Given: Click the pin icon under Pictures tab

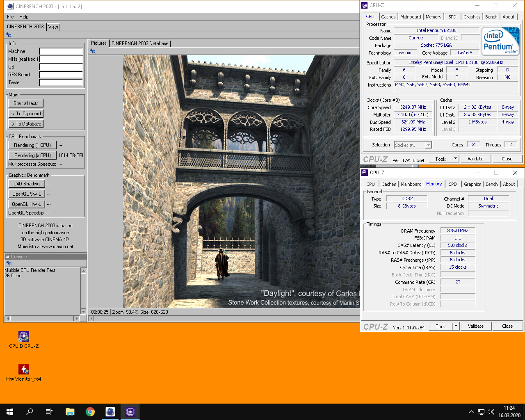Looking at the screenshot, I should pyautogui.click(x=93, y=51).
